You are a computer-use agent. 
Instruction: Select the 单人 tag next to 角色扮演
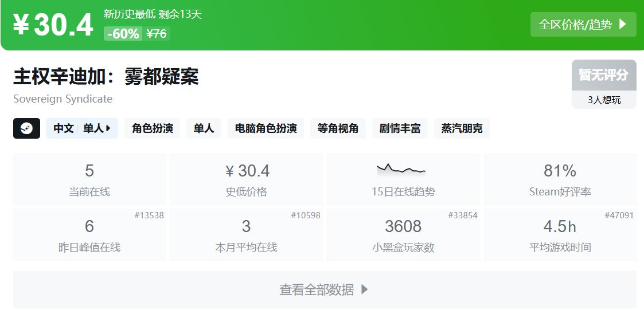204,128
